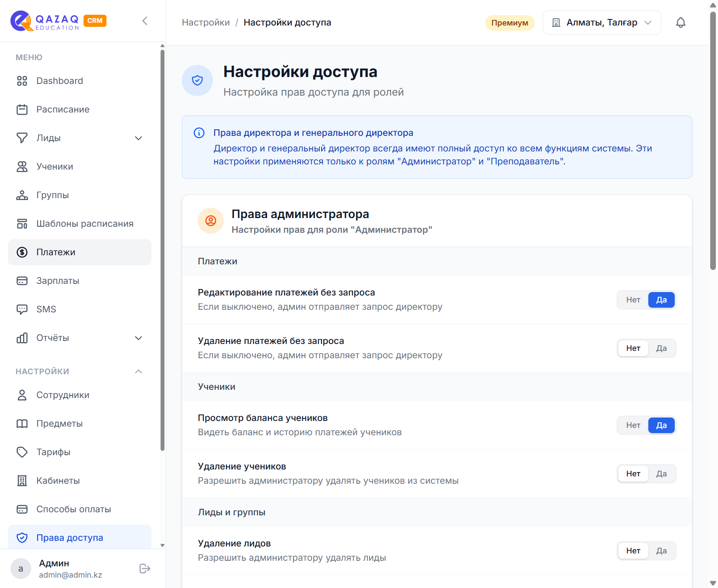Image resolution: width=718 pixels, height=588 pixels.
Task: Click the Тарифы tag icon
Action: tap(22, 452)
